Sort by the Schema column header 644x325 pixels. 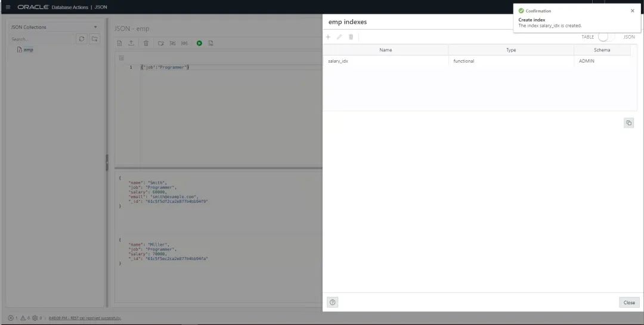point(602,50)
